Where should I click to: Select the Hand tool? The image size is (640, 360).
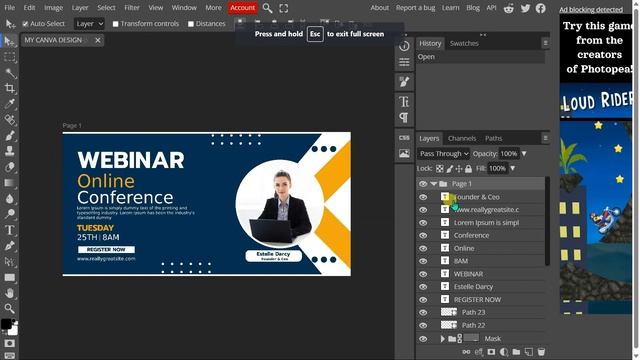tap(9, 293)
